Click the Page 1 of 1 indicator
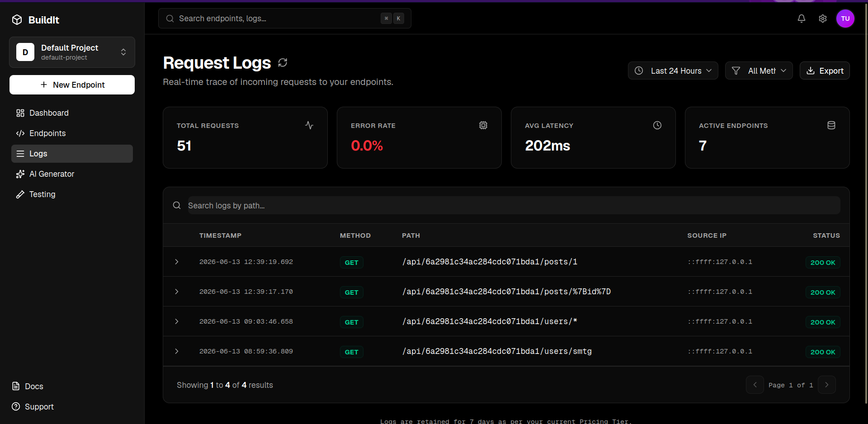 791,385
